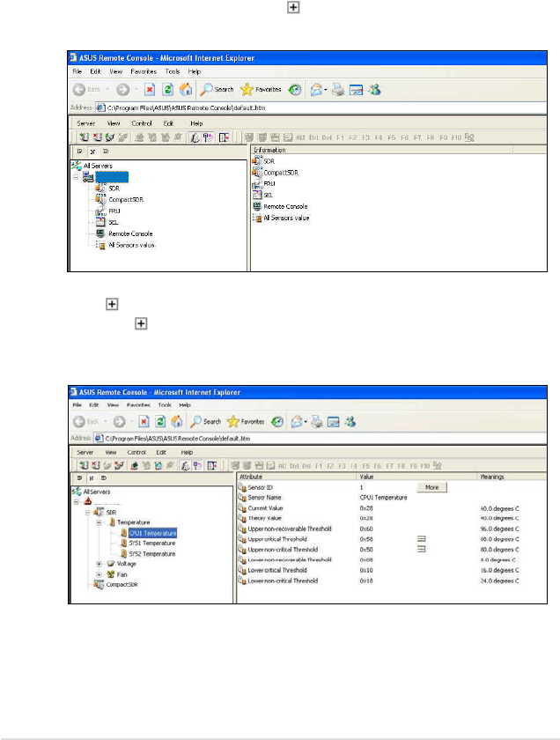Expand Voltage node in lower tree
The height and width of the screenshot is (740, 560).
[x=99, y=564]
